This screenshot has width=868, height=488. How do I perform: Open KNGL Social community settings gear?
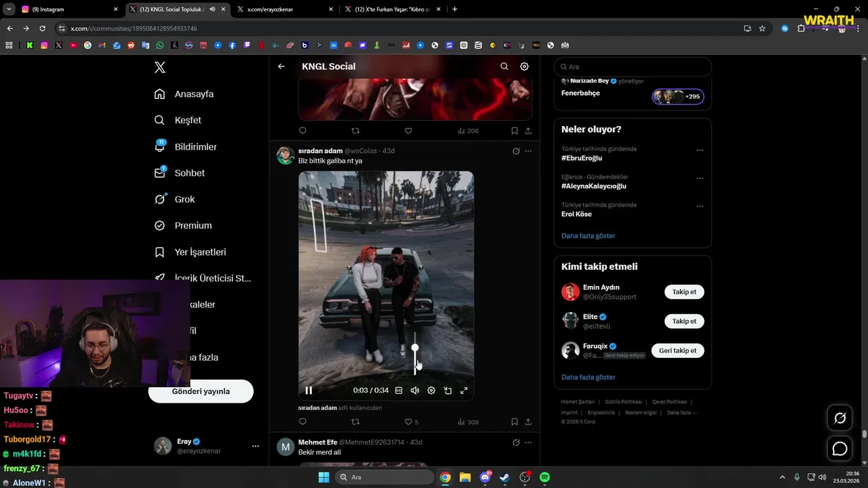pyautogui.click(x=524, y=66)
